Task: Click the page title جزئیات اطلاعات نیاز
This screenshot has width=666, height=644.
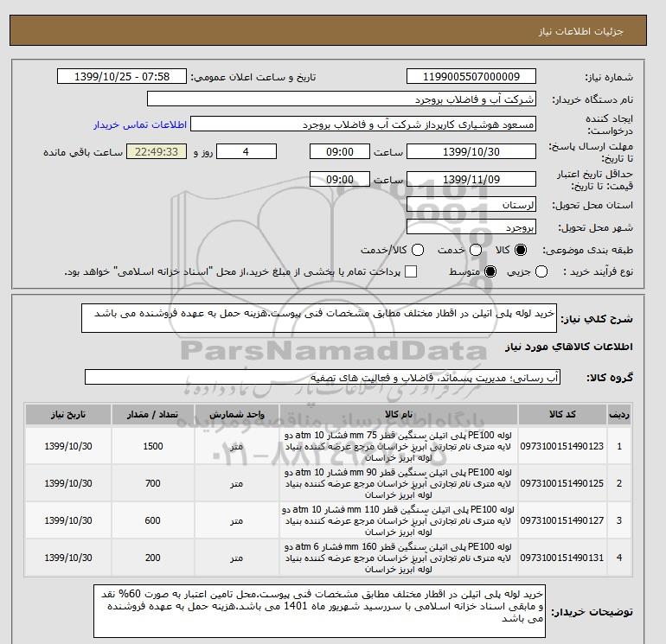Action: click(x=581, y=31)
